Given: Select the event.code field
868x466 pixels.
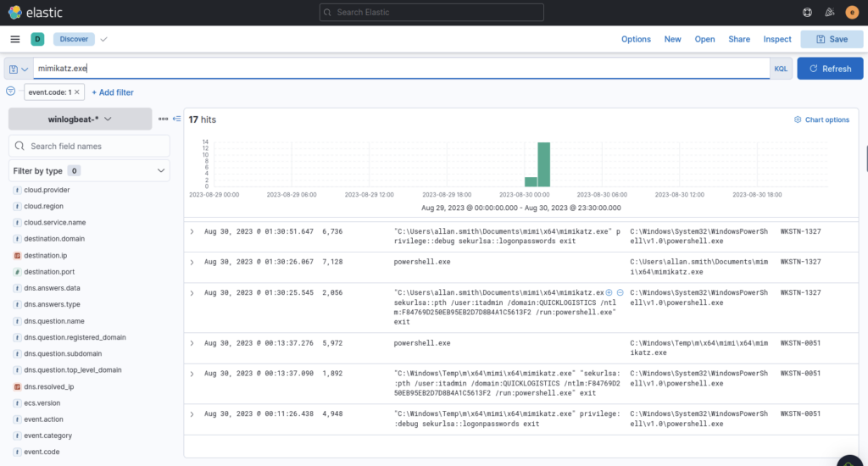Looking at the screenshot, I should point(42,452).
